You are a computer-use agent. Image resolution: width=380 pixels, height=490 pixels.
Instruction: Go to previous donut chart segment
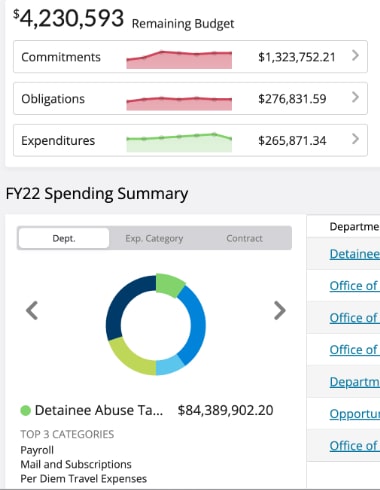pyautogui.click(x=32, y=310)
